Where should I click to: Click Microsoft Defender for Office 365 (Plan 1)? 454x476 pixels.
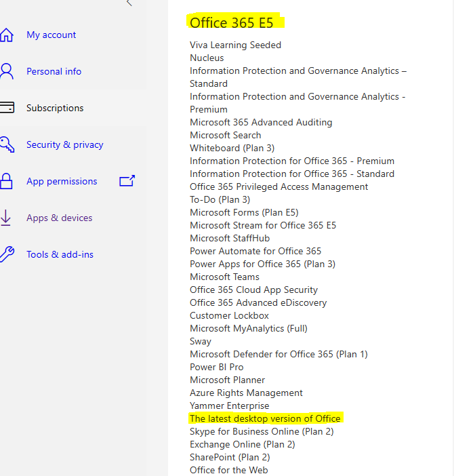click(278, 354)
